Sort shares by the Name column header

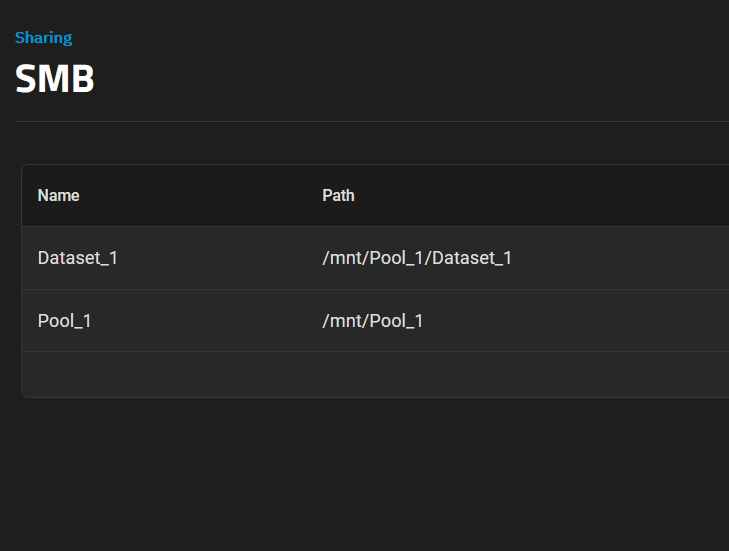point(59,195)
